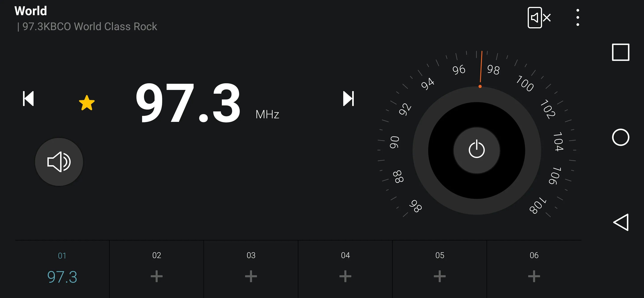Tap the 97.3 MHz frequency display
Image resolution: width=644 pixels, height=298 pixels.
tap(207, 103)
